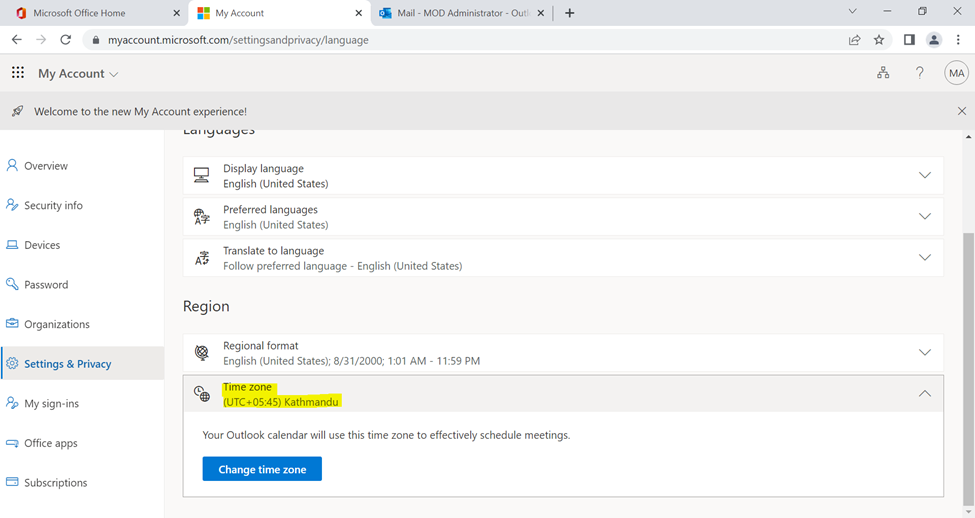Click the rocket icon in welcome banner
975x518 pixels.
click(17, 111)
